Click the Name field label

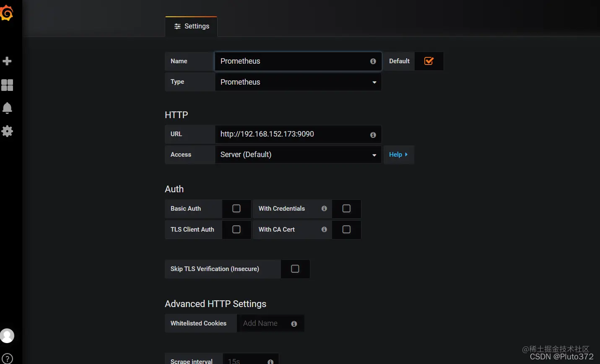point(179,61)
